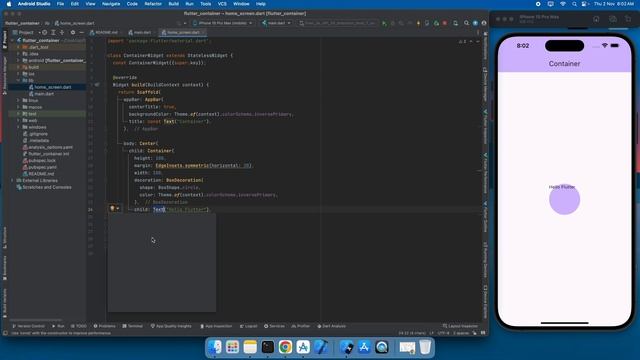Select analysis_options.yaml in project tree

tap(51, 147)
